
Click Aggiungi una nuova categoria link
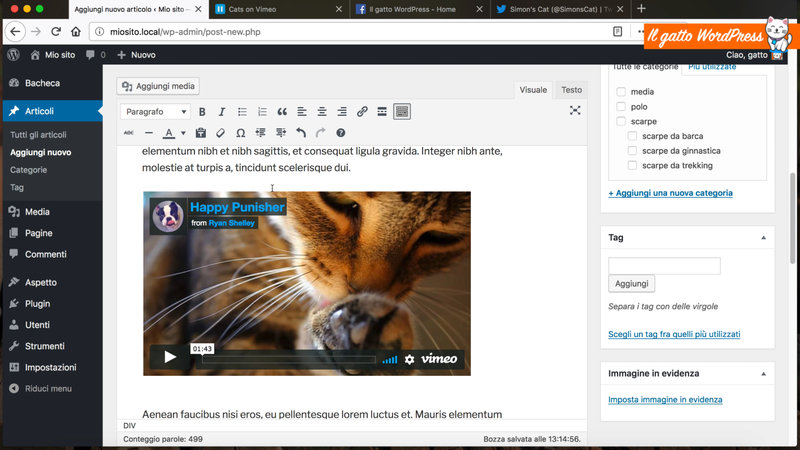pos(670,193)
